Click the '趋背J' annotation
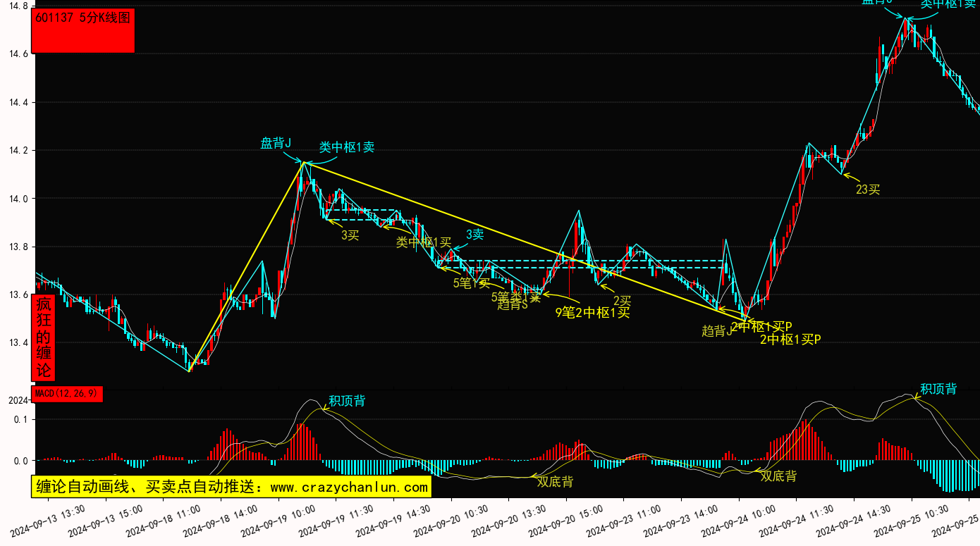Viewport: 980px width, 546px height. coord(717,331)
